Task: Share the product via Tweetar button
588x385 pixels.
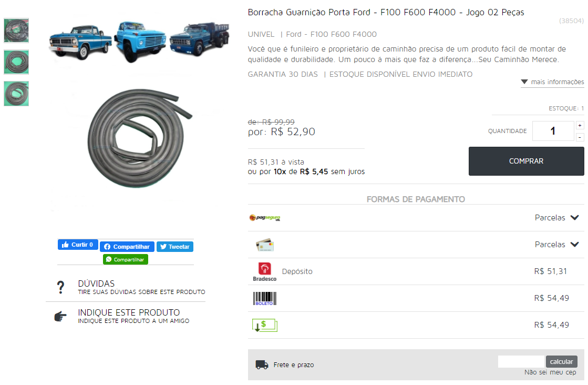Action: click(x=175, y=247)
